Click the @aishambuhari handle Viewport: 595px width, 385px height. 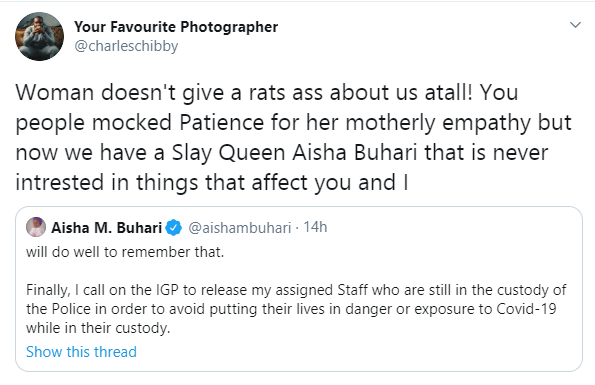(239, 228)
